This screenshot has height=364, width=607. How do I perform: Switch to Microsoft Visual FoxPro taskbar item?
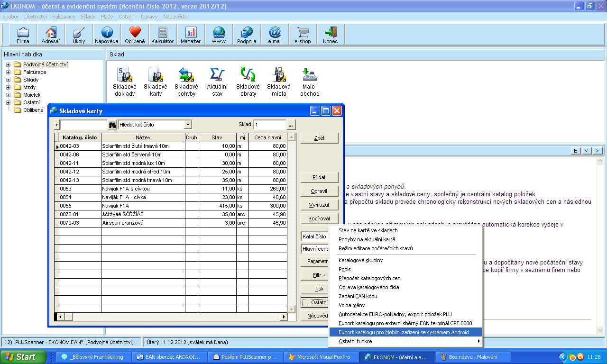[322, 357]
